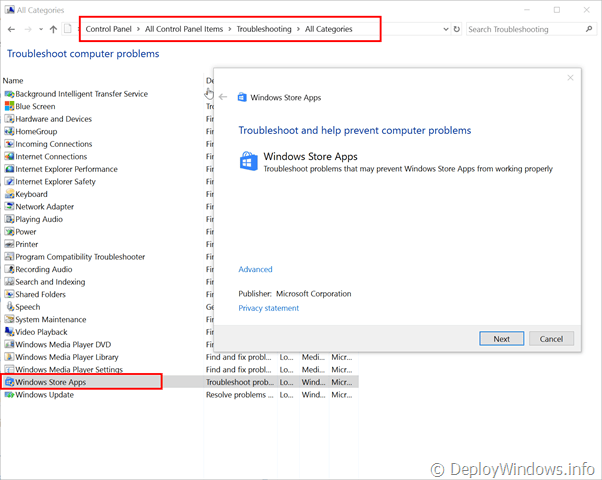The width and height of the screenshot is (602, 480).
Task: Click the Network Adapter icon
Action: [x=9, y=206]
